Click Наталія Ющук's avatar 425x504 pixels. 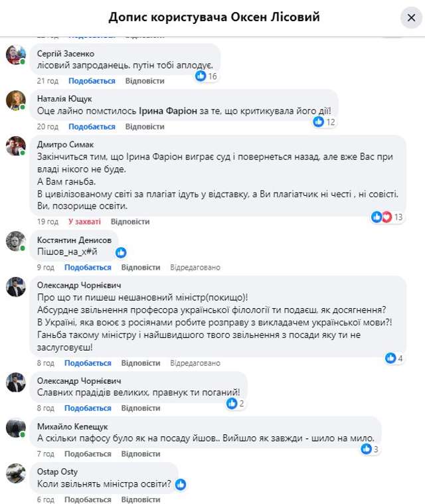tap(16, 100)
